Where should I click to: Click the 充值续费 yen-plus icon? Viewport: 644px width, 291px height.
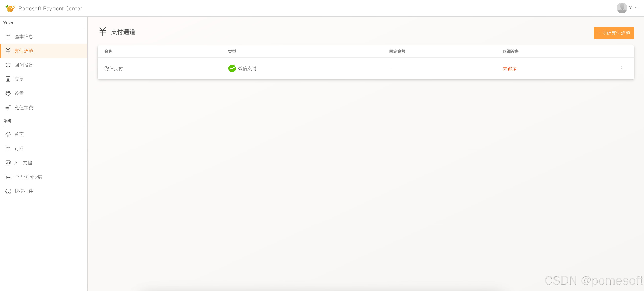[x=8, y=108]
